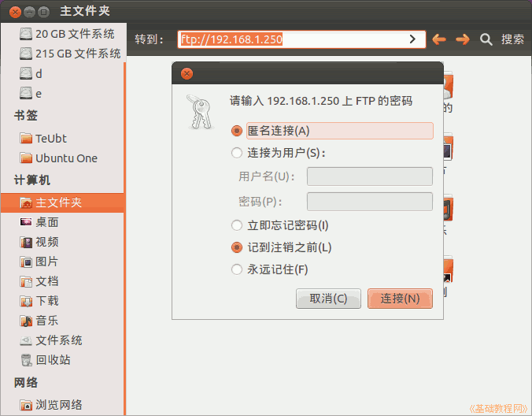Click go arrow in location bar
Image resolution: width=532 pixels, height=416 pixels.
(x=412, y=39)
